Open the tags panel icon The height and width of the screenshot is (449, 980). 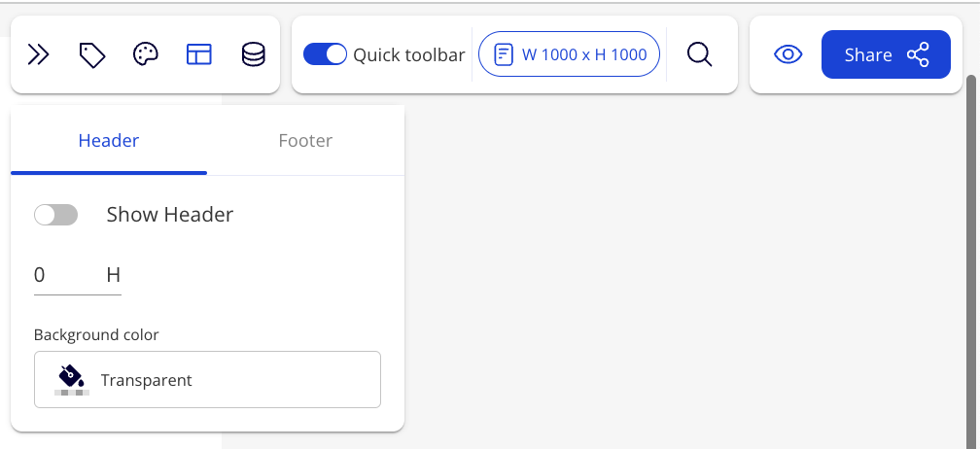point(92,54)
